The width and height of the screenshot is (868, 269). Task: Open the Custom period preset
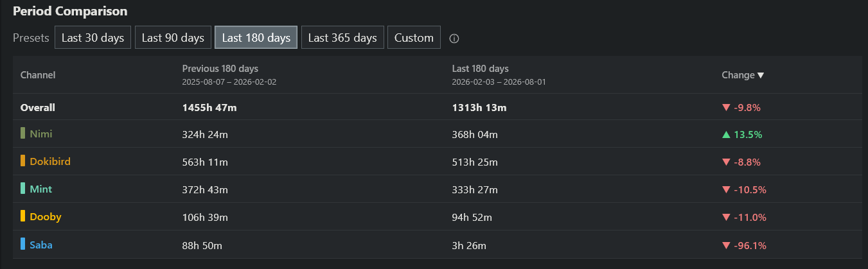point(414,38)
